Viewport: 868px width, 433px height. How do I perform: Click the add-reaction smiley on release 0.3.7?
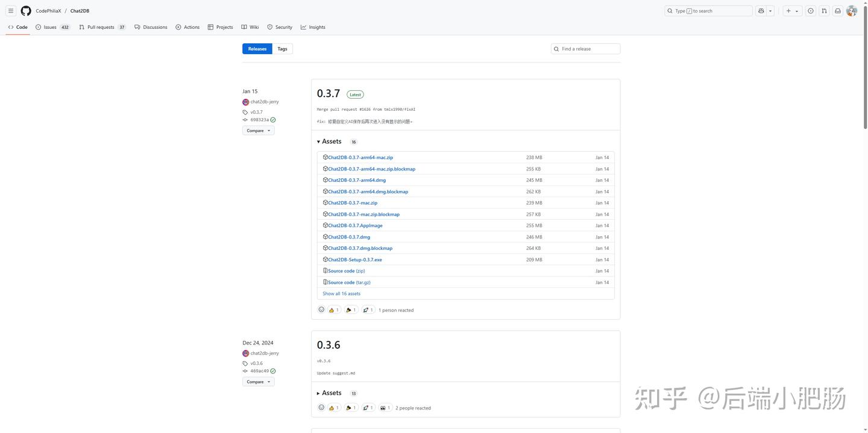click(321, 309)
